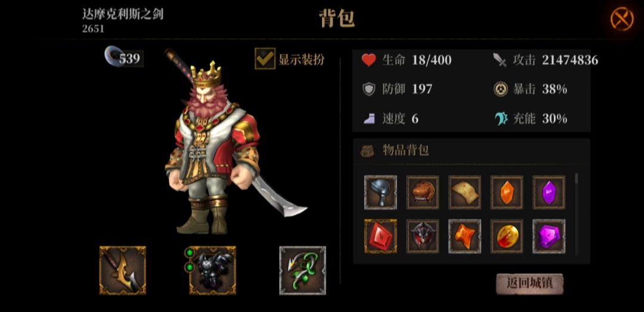Viewport: 644px width, 312px height.
Task: Select the equipped weapon blade slot
Action: pos(122,270)
